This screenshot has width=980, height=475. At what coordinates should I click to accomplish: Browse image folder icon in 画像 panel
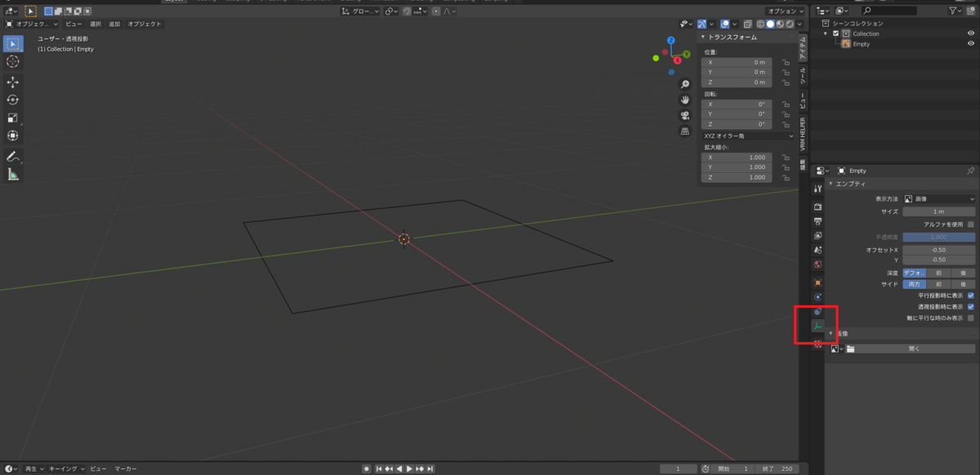(x=850, y=348)
